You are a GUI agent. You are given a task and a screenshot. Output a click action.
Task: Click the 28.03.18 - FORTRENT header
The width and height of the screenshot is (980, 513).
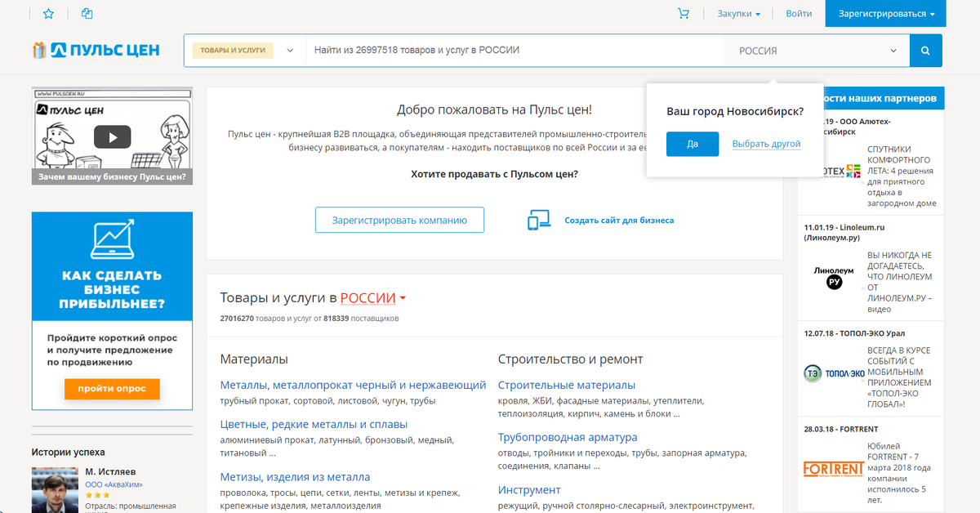841,429
